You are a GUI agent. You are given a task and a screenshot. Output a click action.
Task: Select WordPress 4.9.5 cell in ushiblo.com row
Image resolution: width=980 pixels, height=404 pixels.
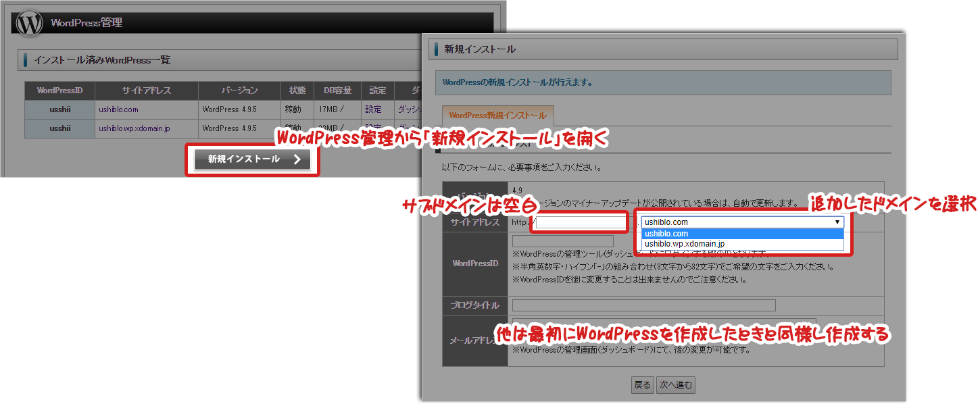tap(239, 109)
